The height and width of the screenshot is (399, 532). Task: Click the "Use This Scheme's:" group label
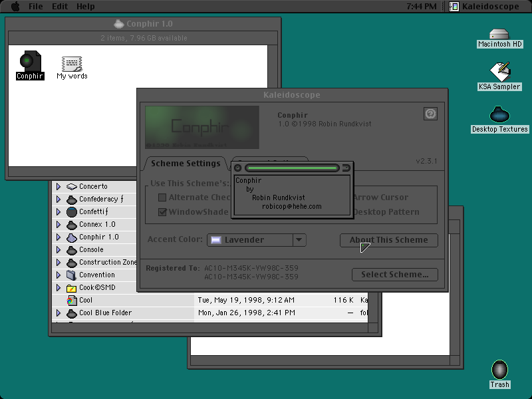[x=190, y=184]
